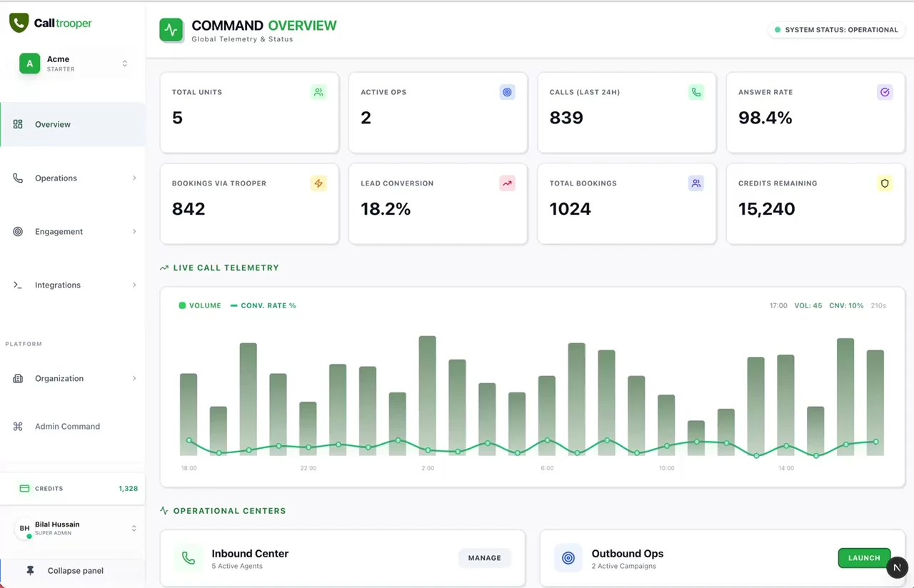
Task: Expand the Organization menu chevron
Action: click(x=134, y=378)
